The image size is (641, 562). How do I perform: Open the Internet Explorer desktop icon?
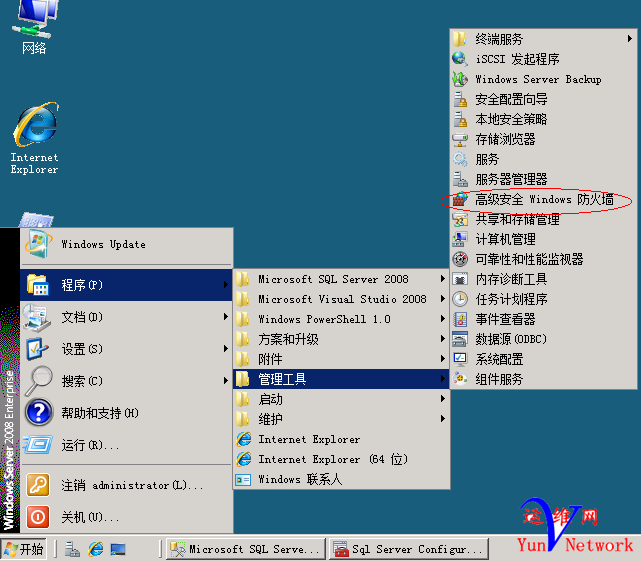[x=35, y=138]
